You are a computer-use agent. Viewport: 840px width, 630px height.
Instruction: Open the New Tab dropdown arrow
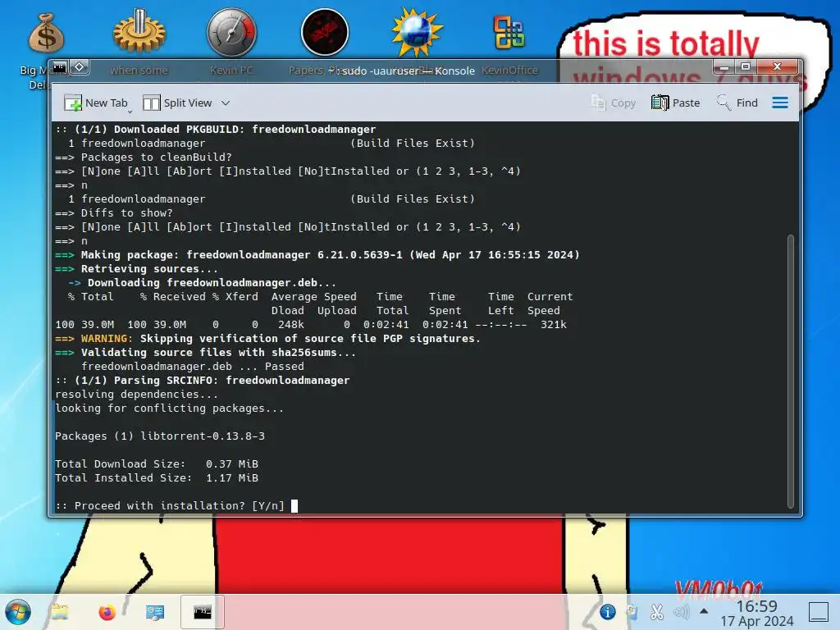point(130,112)
